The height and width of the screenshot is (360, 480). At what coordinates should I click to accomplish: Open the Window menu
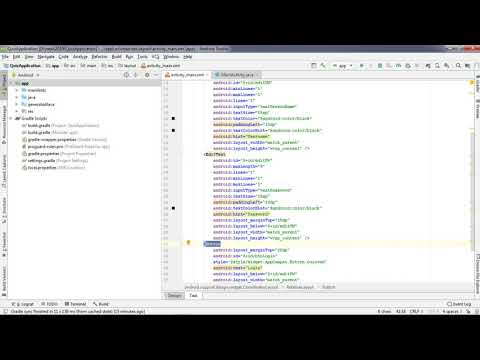click(x=171, y=57)
